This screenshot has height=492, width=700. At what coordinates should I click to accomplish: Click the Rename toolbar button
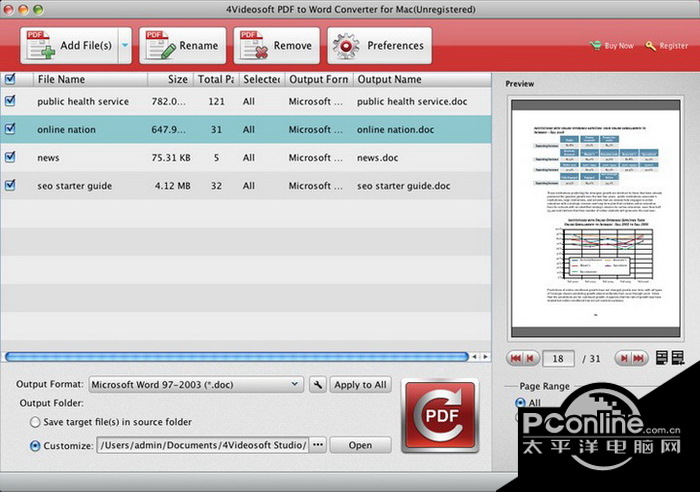(182, 46)
